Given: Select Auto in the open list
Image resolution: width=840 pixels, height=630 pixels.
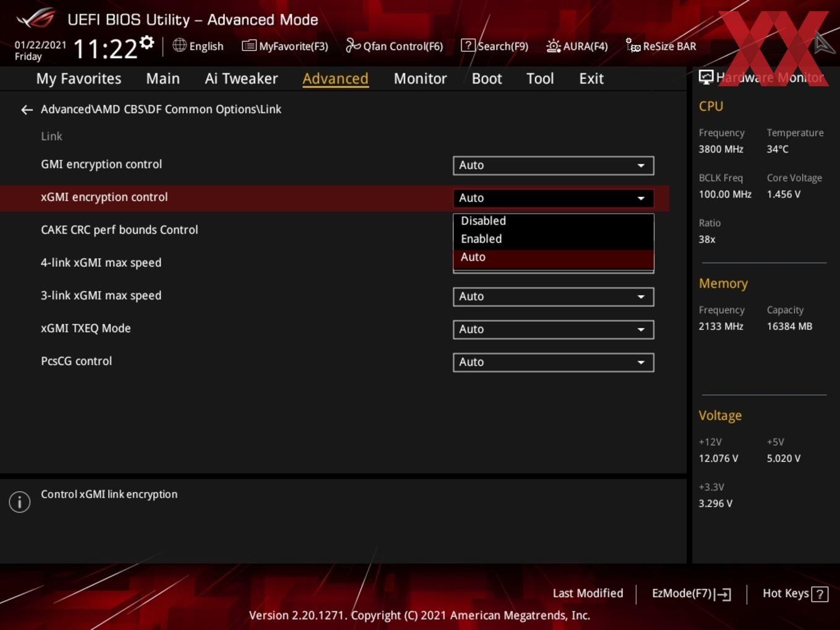Looking at the screenshot, I should (553, 258).
